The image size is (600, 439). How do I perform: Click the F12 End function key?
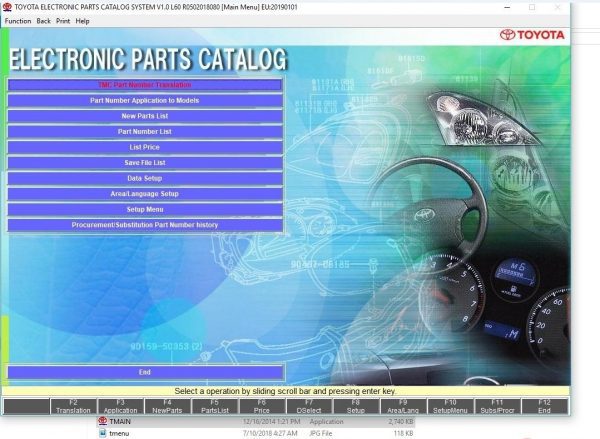pos(545,406)
